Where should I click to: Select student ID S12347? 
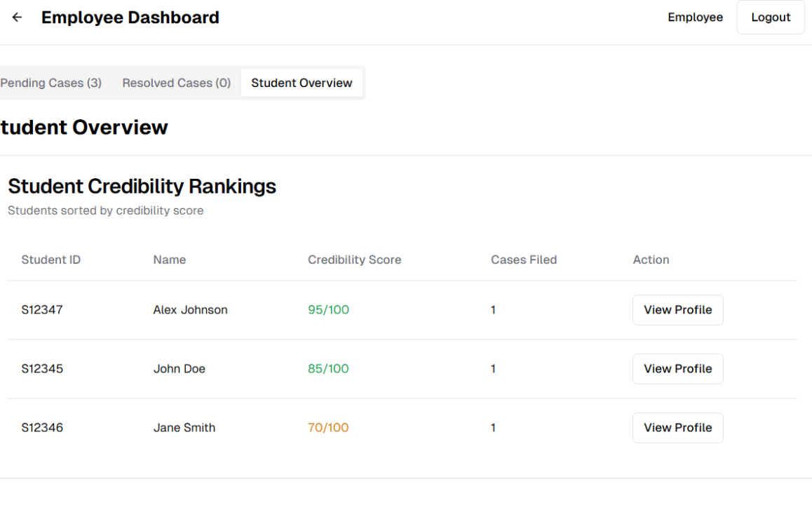(42, 310)
